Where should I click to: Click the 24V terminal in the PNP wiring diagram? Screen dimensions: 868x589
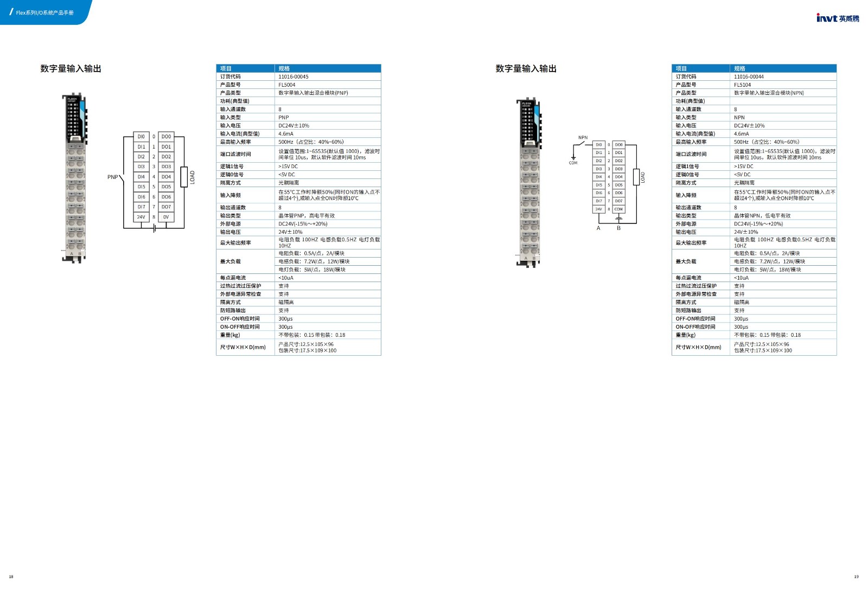pyautogui.click(x=141, y=217)
